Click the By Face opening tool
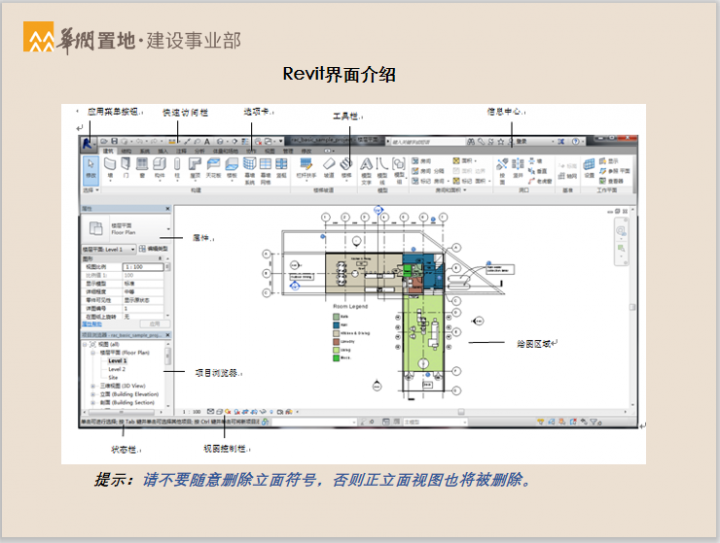Image resolution: width=720 pixels, height=543 pixels. click(502, 170)
